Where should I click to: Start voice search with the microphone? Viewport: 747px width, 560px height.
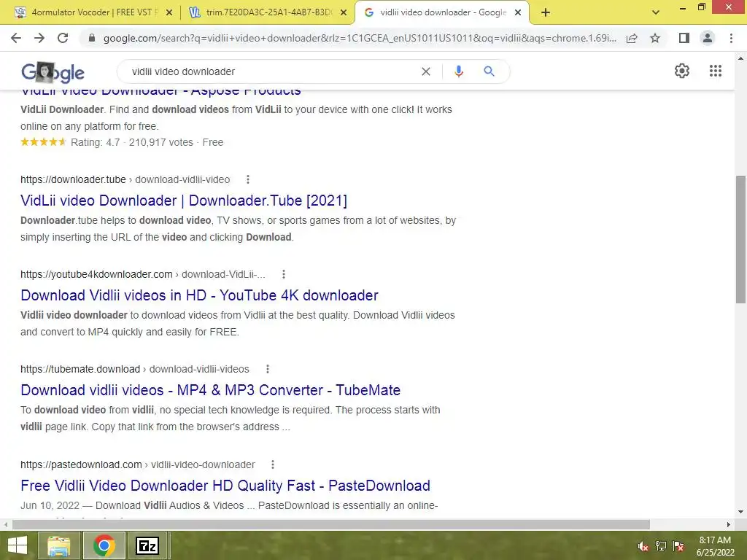[x=458, y=71]
